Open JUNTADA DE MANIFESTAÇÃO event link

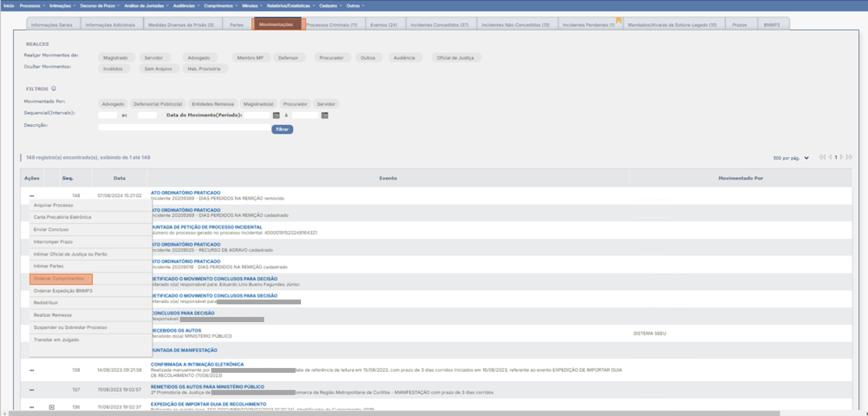coord(184,350)
